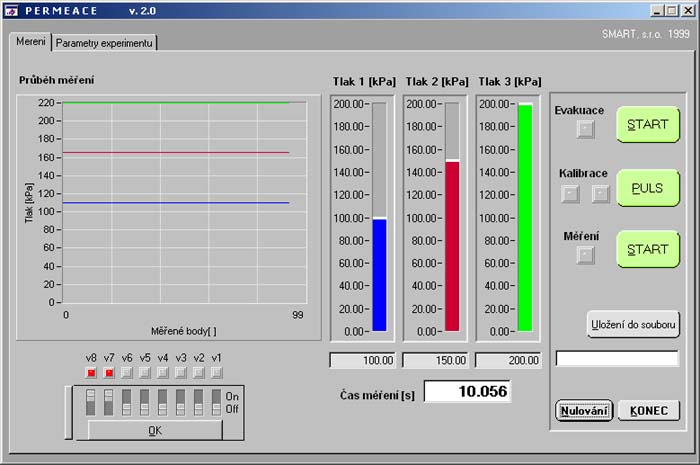Close the PERMEACE window
Screen dimensions: 700x465
(x=688, y=10)
